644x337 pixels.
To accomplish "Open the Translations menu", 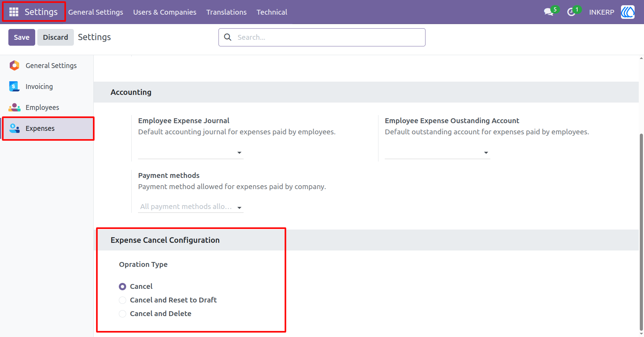I will click(x=227, y=12).
